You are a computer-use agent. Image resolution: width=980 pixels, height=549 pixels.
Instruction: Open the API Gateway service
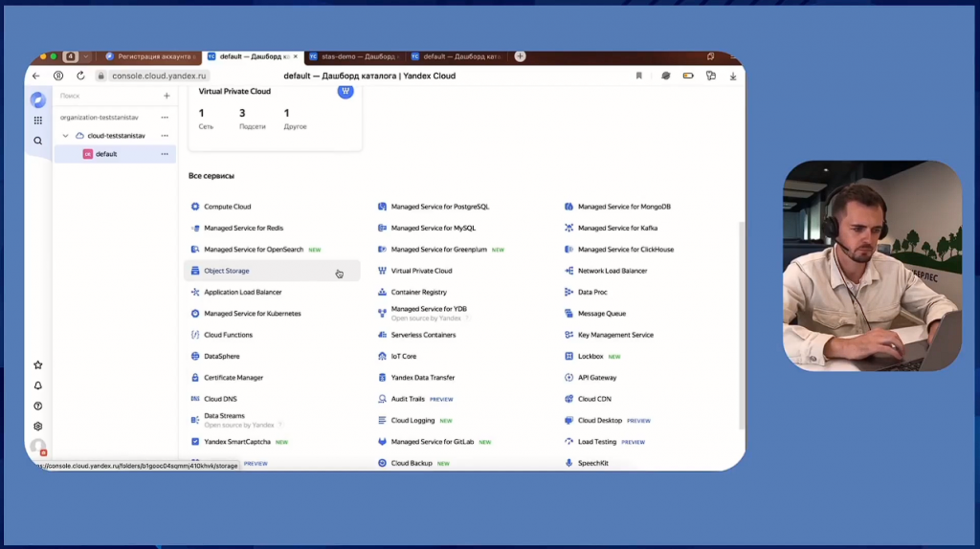click(597, 378)
